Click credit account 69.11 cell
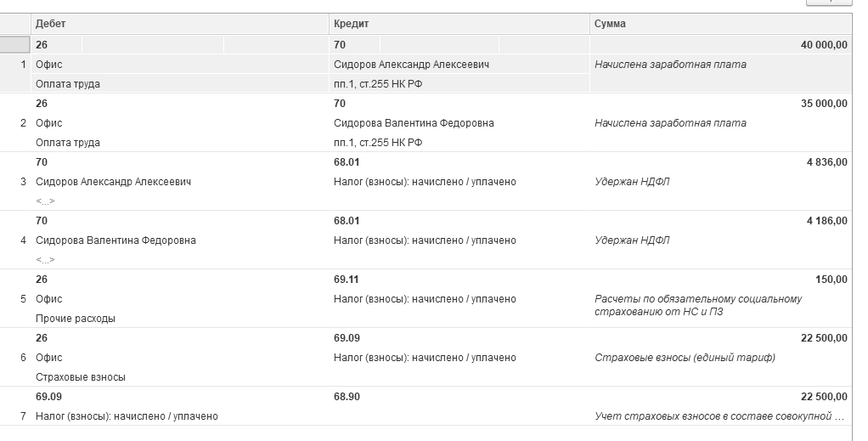 pyautogui.click(x=347, y=280)
